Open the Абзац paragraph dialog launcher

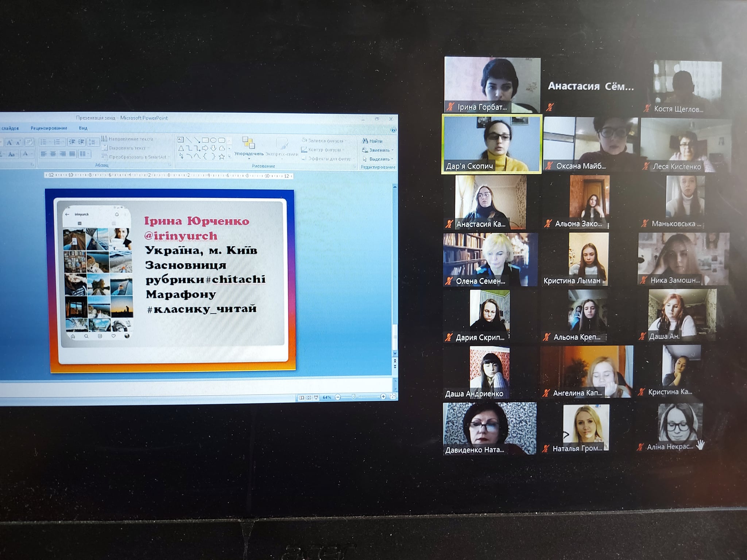coord(169,165)
